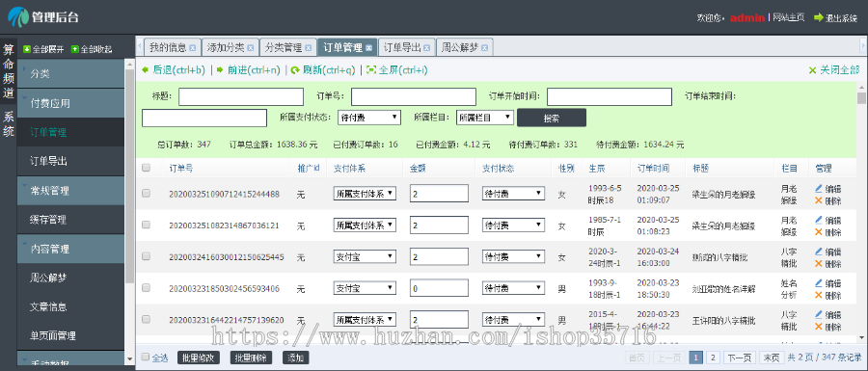Edit pencil icon for order 2020032416030...
The width and height of the screenshot is (868, 371).
[x=819, y=251]
